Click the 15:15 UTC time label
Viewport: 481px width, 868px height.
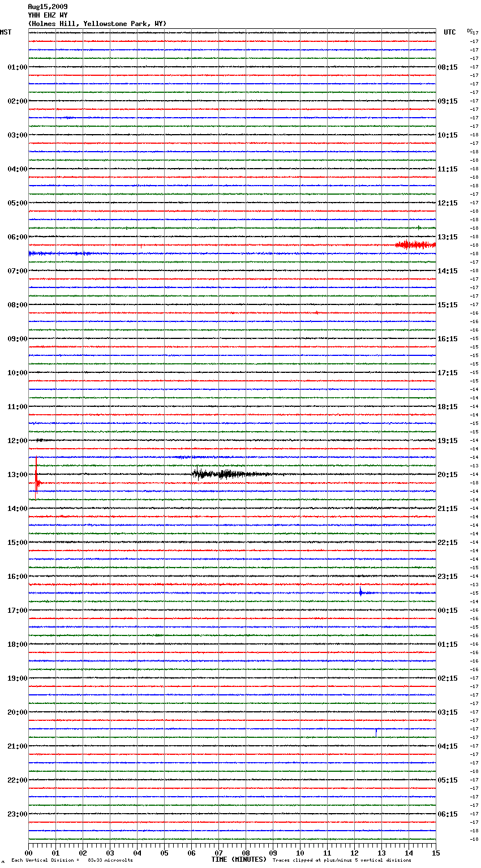point(448,305)
